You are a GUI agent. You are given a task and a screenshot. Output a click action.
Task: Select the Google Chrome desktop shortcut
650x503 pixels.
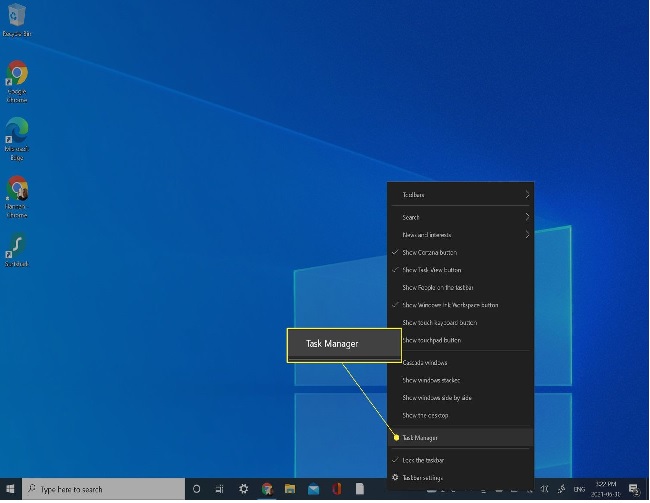(x=17, y=81)
